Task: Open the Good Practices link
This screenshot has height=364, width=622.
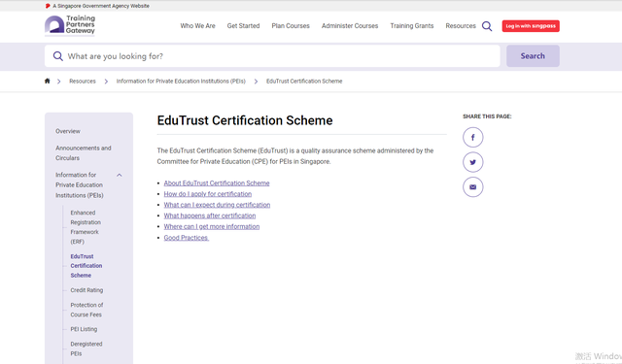Action: (x=187, y=238)
